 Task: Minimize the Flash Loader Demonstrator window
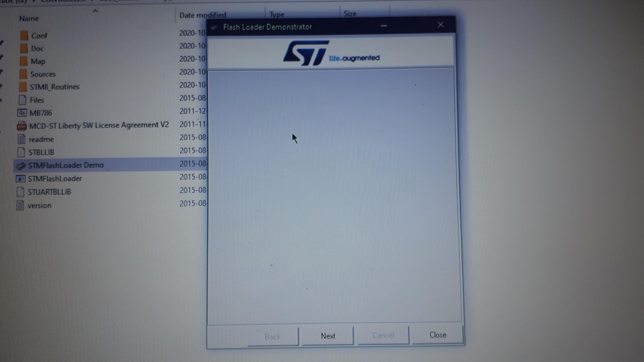384,26
